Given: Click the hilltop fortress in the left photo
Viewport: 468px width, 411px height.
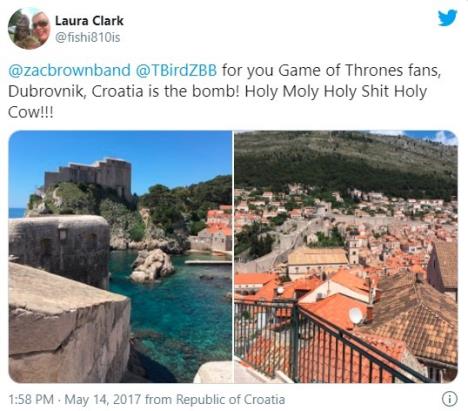Looking at the screenshot, I should click(88, 176).
